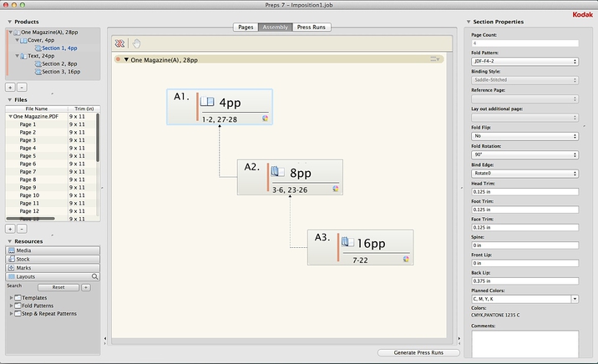The image size is (598, 364).
Task: Click the search magnifier icon in Layouts
Action: pyautogui.click(x=95, y=276)
